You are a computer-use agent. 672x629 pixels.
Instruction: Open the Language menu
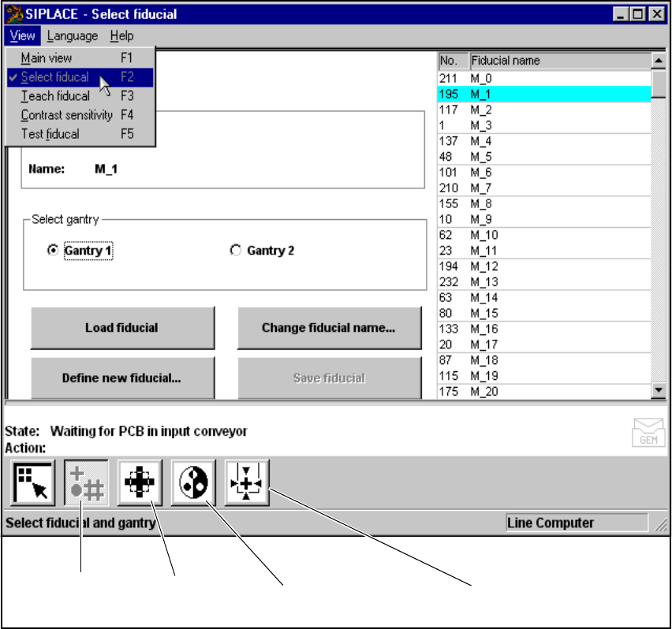[73, 35]
